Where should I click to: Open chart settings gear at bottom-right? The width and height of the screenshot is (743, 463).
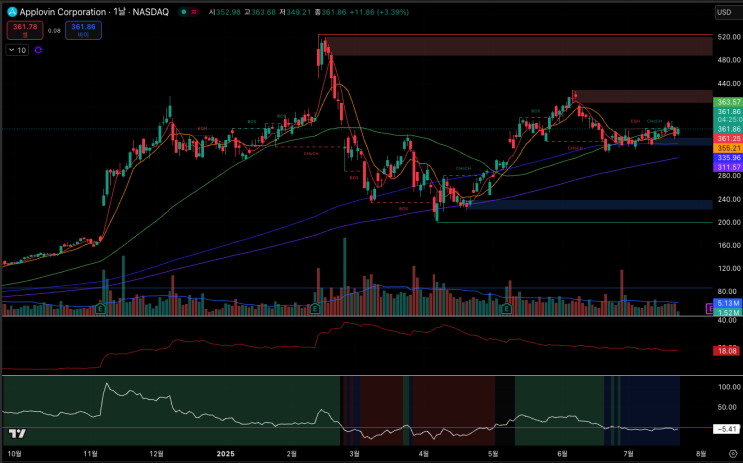click(733, 454)
